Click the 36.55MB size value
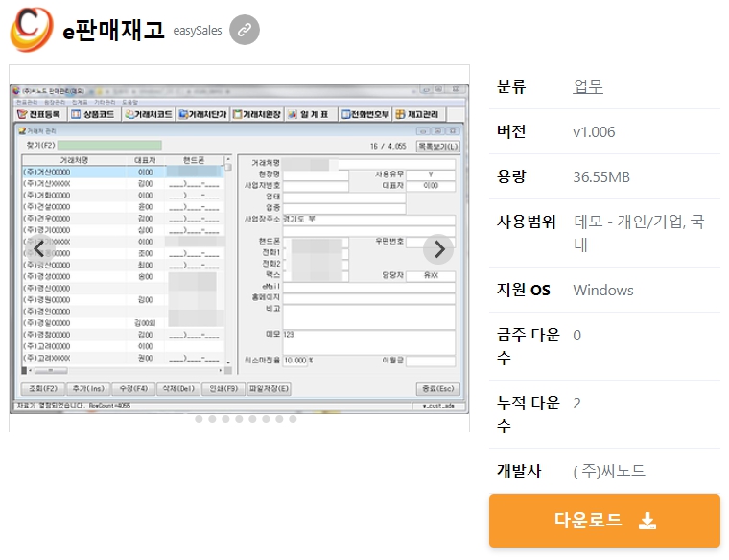The width and height of the screenshot is (729, 560). click(601, 177)
